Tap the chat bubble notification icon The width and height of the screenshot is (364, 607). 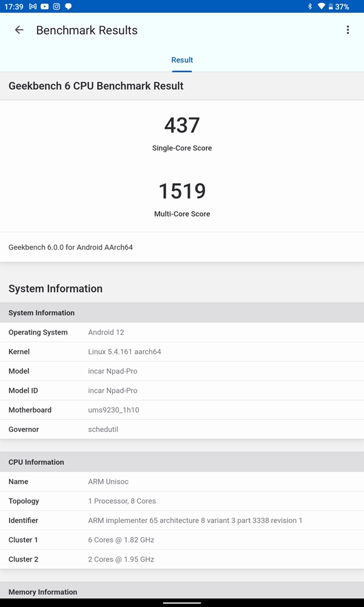pos(69,7)
